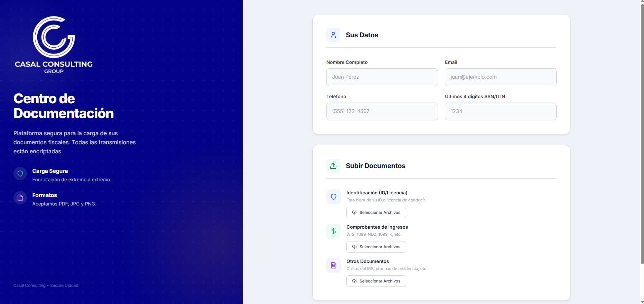
Task: Focus the Nombre Completo input field
Action: tap(382, 77)
